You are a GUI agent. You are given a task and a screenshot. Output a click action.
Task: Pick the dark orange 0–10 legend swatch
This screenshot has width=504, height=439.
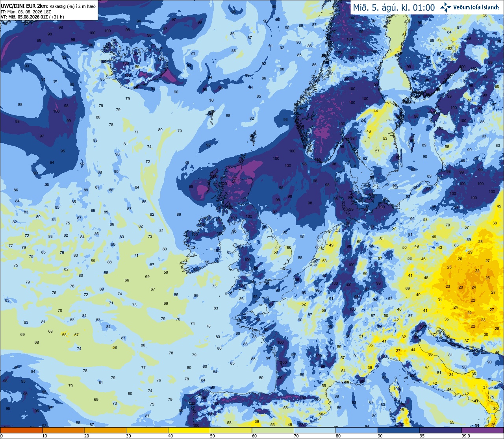tap(21, 430)
